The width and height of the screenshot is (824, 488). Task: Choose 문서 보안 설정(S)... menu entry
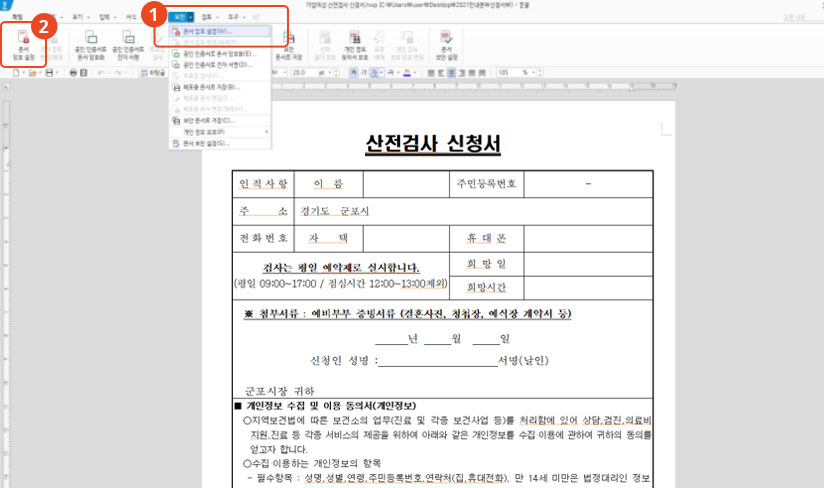[220, 143]
